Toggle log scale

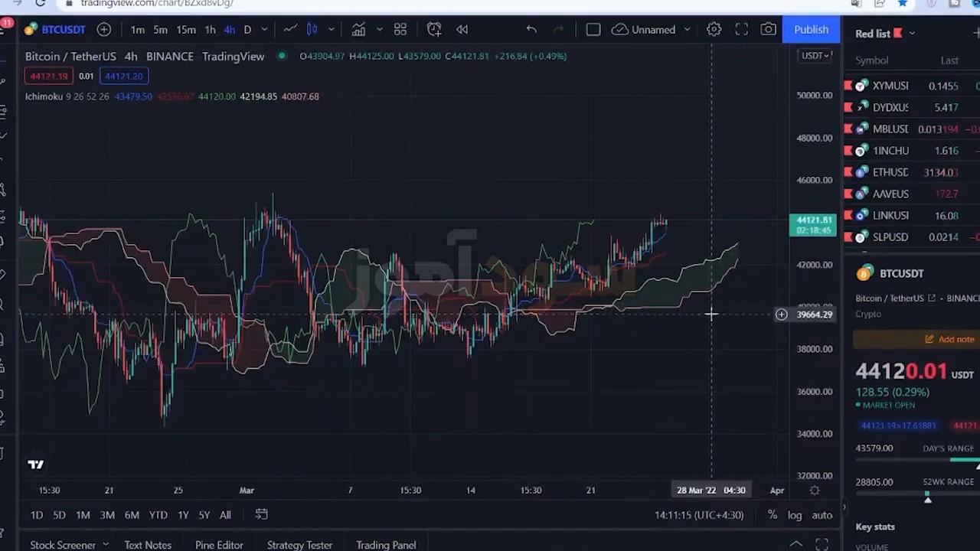pos(795,515)
